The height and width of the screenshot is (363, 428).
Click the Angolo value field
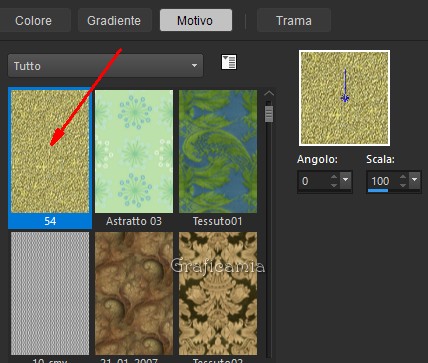pyautogui.click(x=314, y=181)
